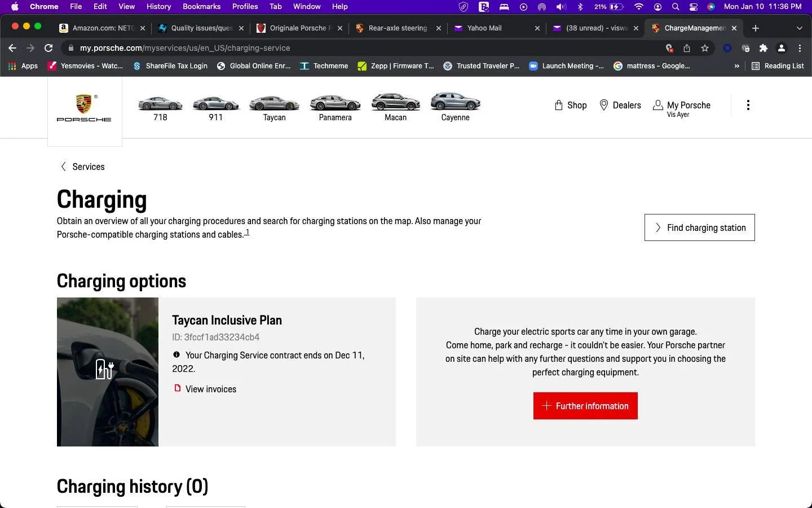Switch to the (38 unread) mail tab
812x508 pixels.
coord(595,28)
